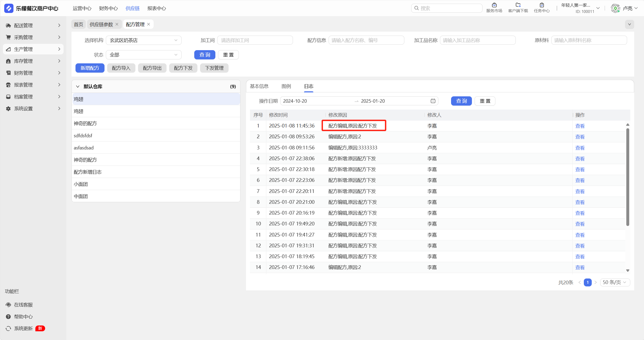Expand the 选择机构 dropdown
The width and height of the screenshot is (644, 340).
tap(144, 40)
